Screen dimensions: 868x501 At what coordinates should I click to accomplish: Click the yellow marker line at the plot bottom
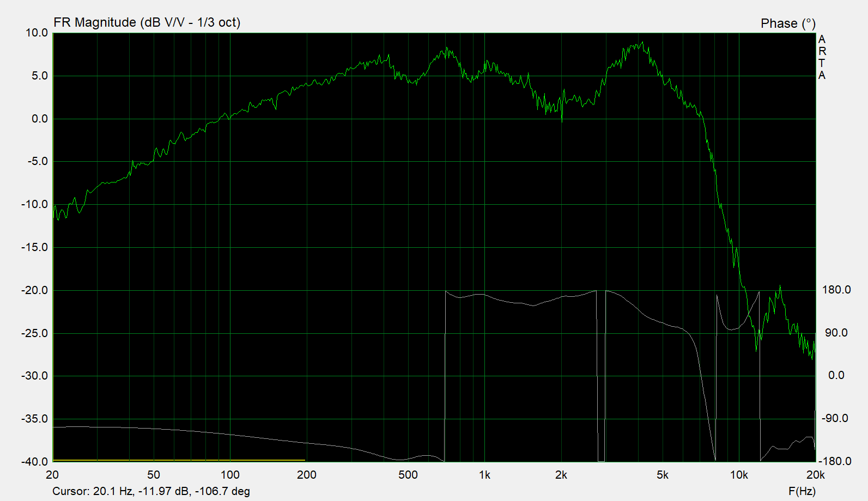[x=179, y=461]
